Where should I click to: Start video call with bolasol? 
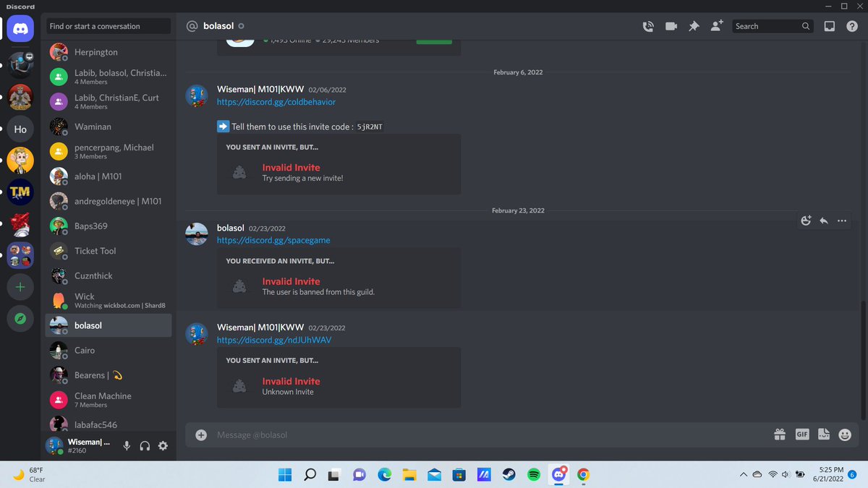(671, 26)
